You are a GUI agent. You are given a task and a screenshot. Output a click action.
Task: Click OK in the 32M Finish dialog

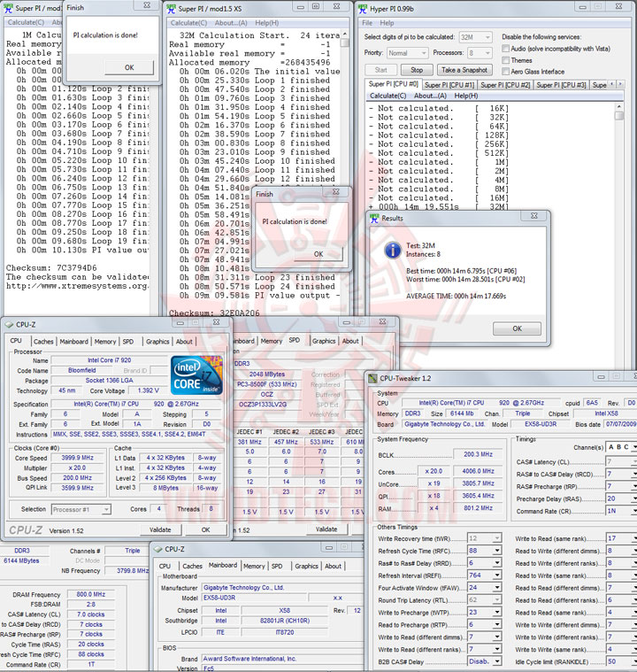318,254
